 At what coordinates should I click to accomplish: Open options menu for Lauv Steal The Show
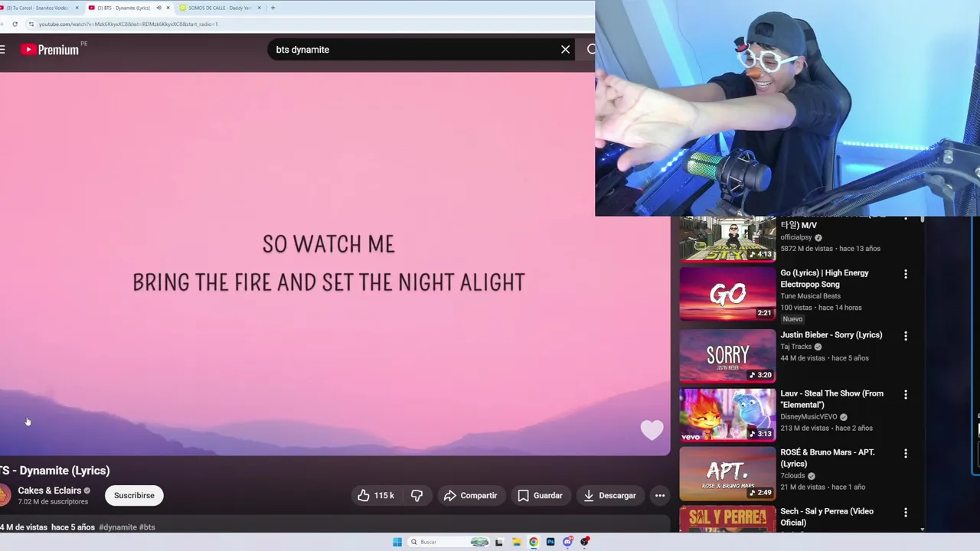coord(906,395)
